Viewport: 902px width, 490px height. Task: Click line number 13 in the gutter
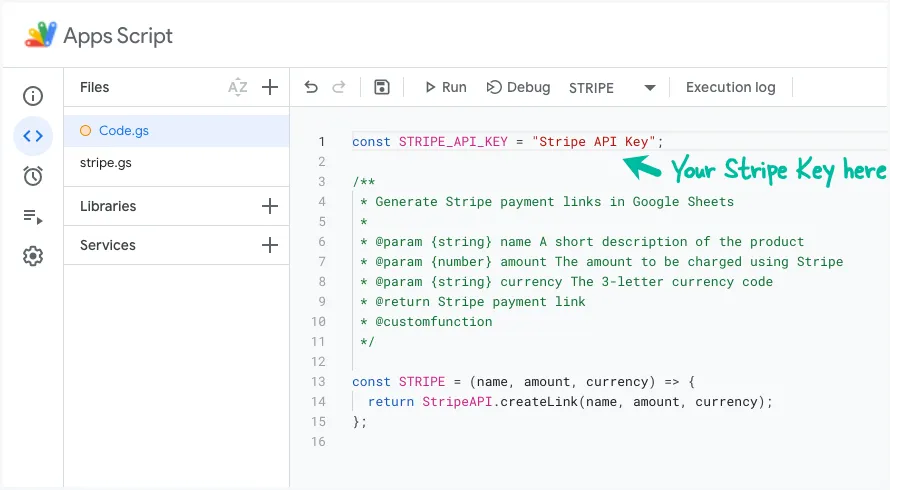point(318,381)
